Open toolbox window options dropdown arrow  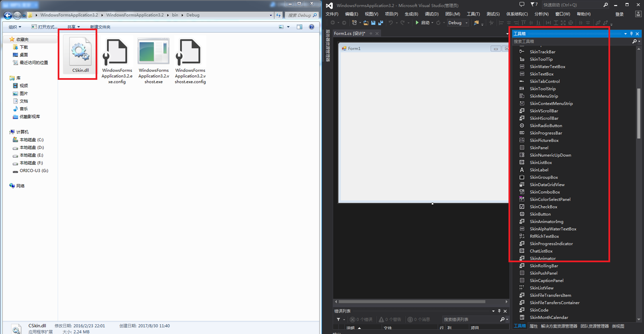pos(625,34)
